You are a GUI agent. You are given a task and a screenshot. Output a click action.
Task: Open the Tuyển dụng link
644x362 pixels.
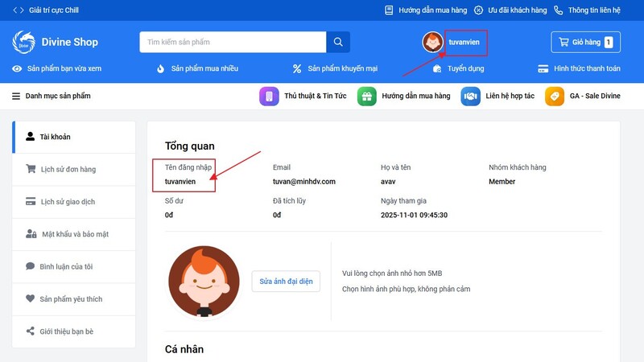[x=466, y=68]
